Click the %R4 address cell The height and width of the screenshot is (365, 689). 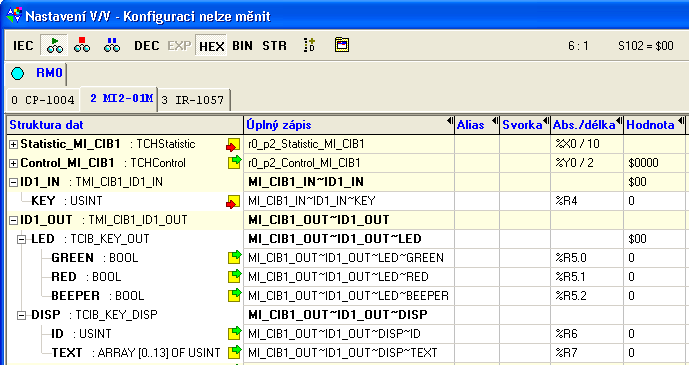pyautogui.click(x=587, y=201)
